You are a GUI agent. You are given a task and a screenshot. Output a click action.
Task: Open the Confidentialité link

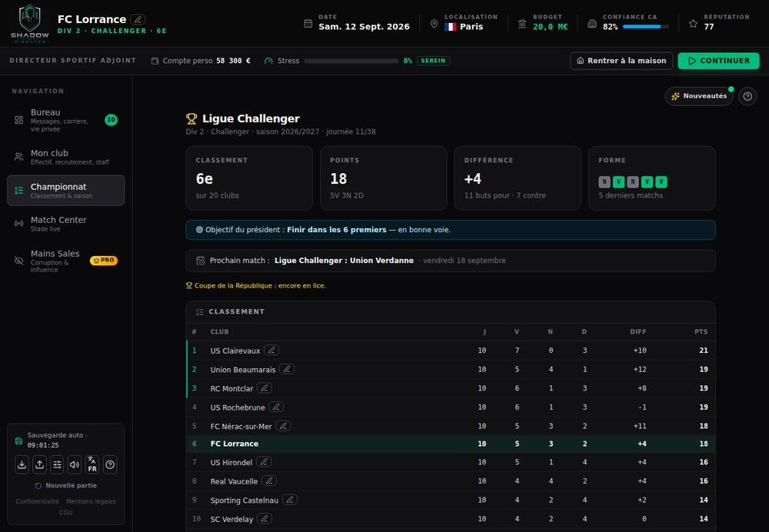pos(37,501)
